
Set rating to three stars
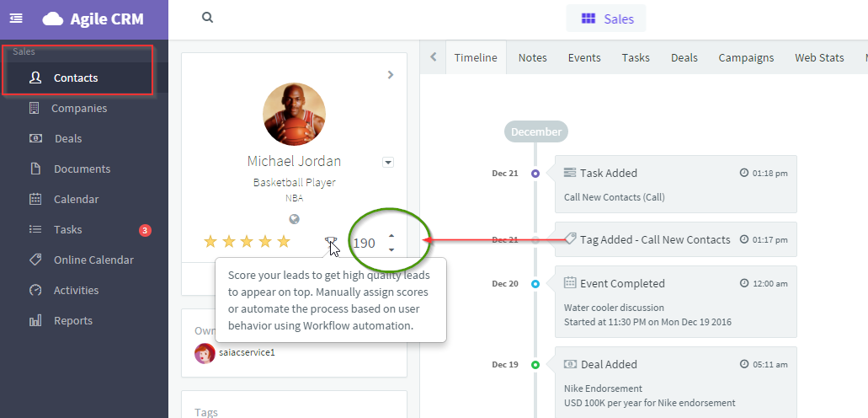pos(247,241)
